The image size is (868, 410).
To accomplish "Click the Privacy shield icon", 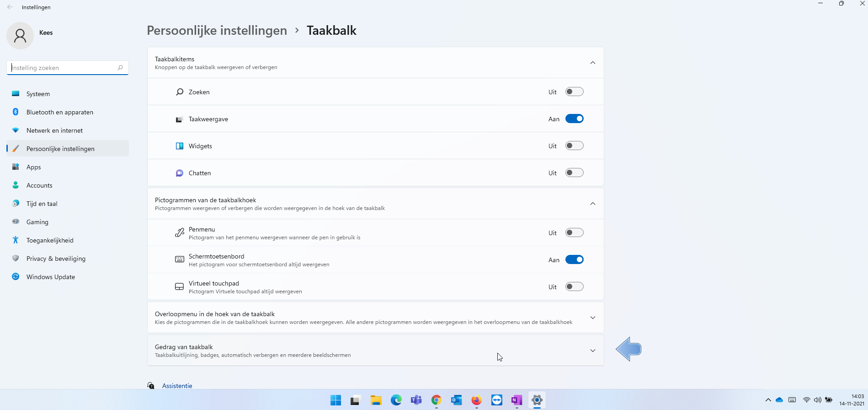I will pyautogui.click(x=16, y=259).
